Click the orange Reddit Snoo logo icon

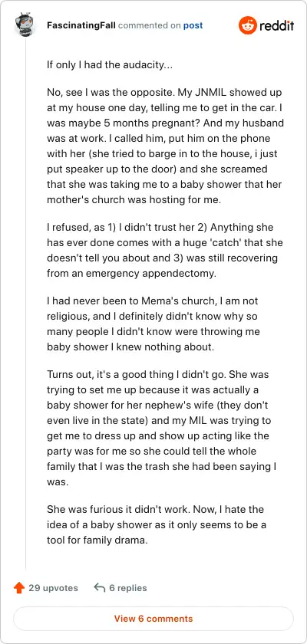pyautogui.click(x=248, y=25)
